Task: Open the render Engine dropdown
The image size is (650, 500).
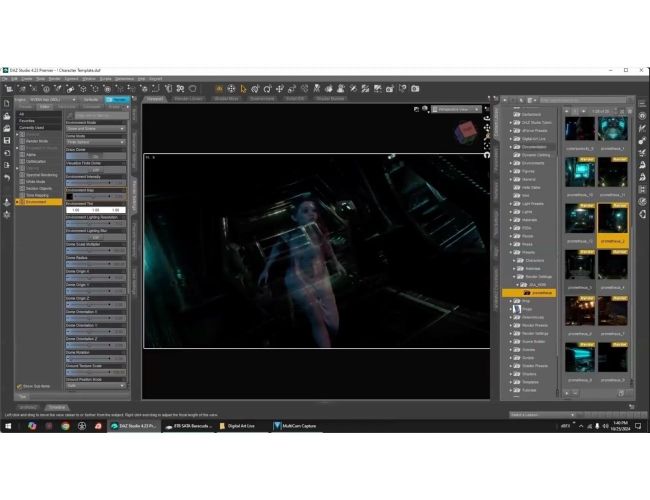Action: click(53, 100)
